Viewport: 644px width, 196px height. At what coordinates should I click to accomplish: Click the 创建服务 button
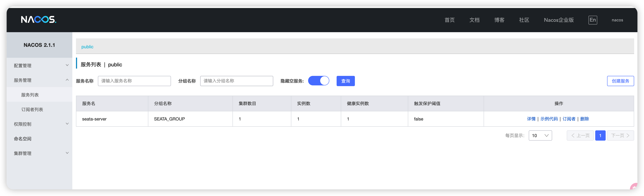(620, 81)
